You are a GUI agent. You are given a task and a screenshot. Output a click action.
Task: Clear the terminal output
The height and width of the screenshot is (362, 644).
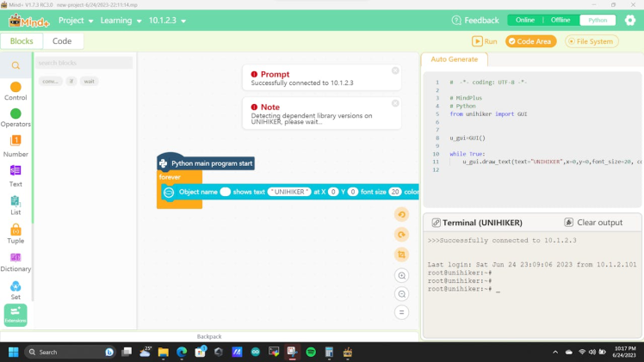[593, 223]
